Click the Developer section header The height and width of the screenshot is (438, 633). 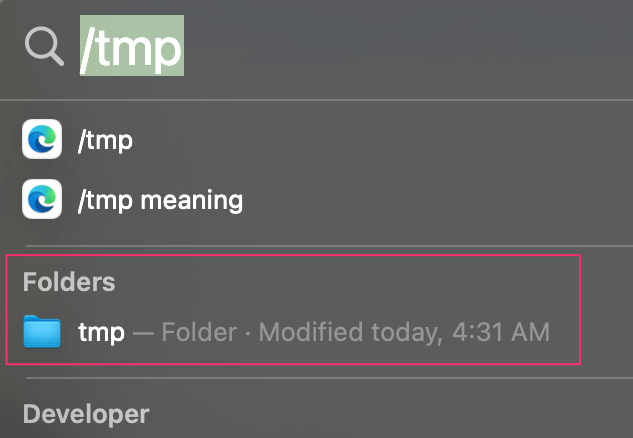pos(86,414)
